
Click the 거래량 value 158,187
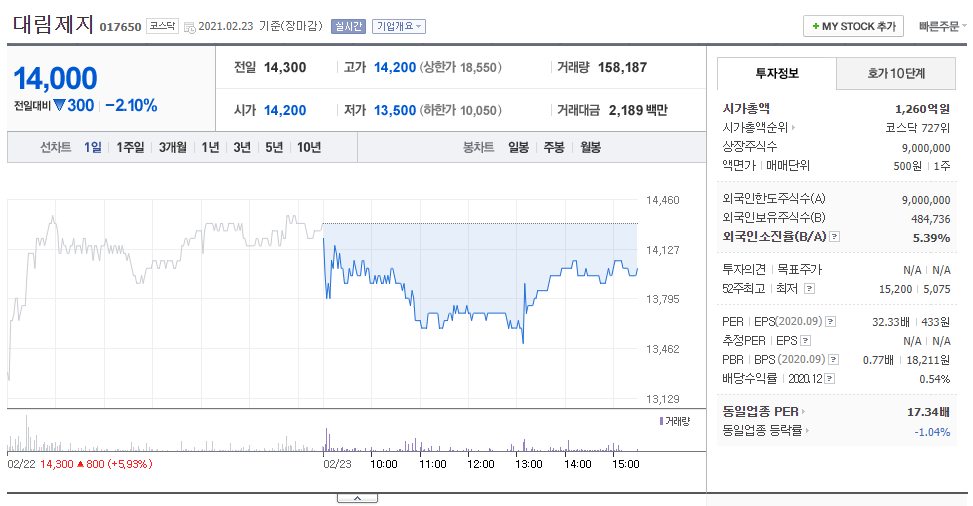[x=622, y=67]
